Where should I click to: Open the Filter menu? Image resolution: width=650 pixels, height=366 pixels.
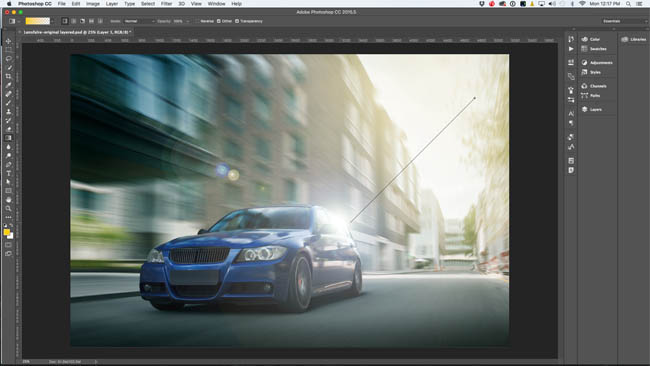pyautogui.click(x=166, y=4)
